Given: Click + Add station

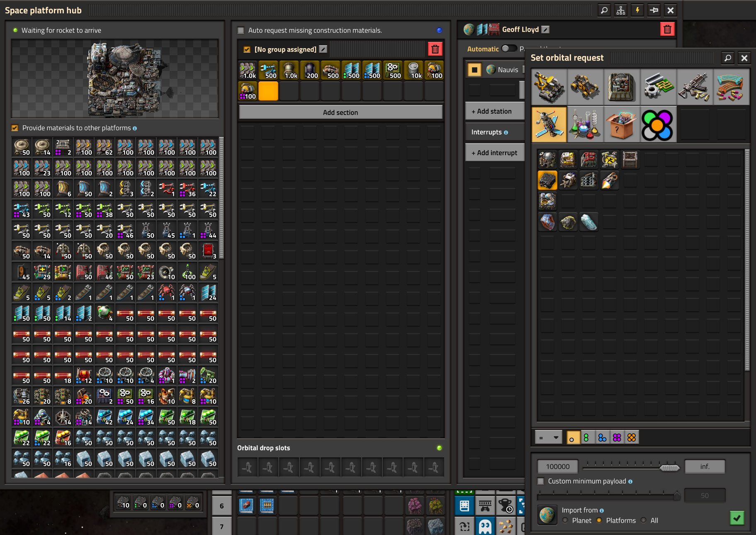Looking at the screenshot, I should pyautogui.click(x=494, y=111).
